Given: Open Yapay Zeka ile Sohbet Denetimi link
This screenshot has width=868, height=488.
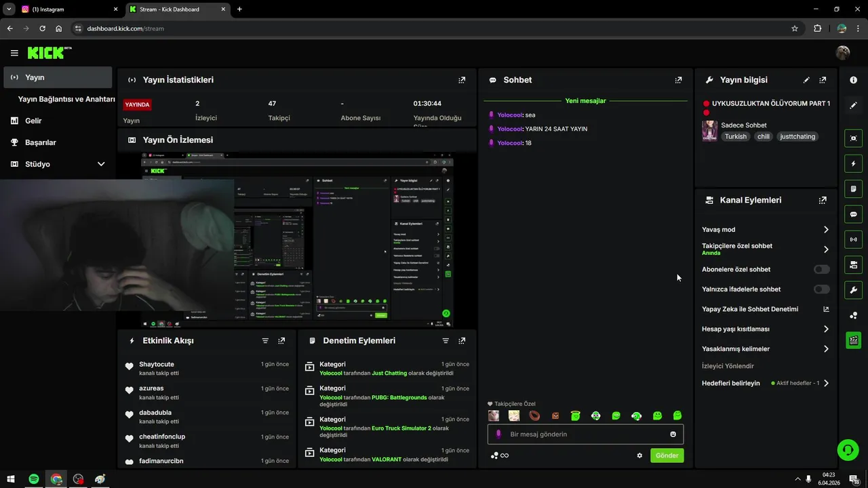Looking at the screenshot, I should tap(766, 309).
